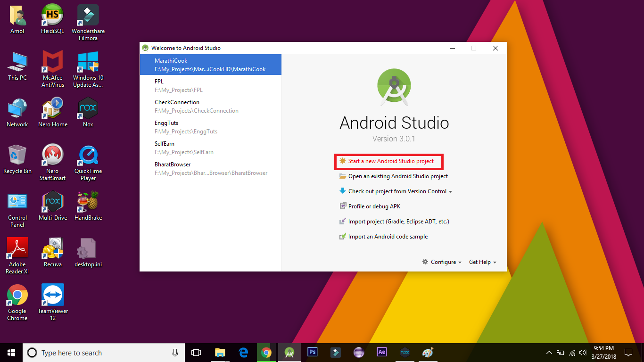Select the Wondershare Filmora desktop shortcut
The width and height of the screenshot is (644, 362).
pos(88,23)
